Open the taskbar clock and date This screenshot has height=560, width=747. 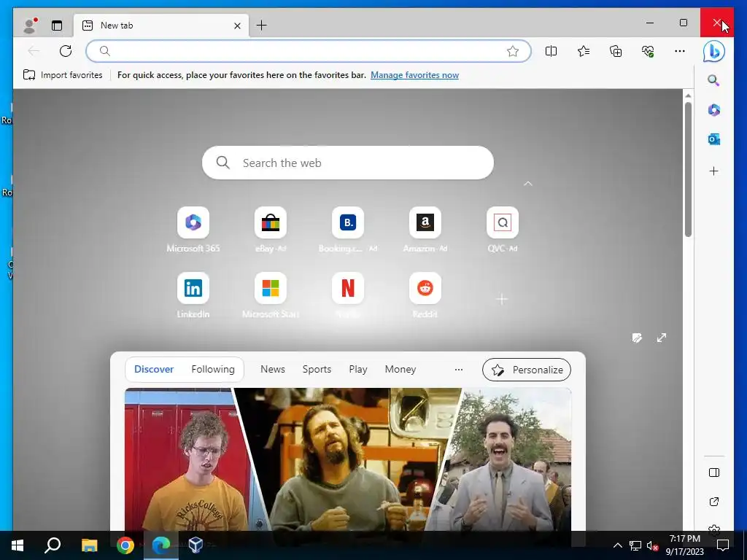pyautogui.click(x=684, y=545)
